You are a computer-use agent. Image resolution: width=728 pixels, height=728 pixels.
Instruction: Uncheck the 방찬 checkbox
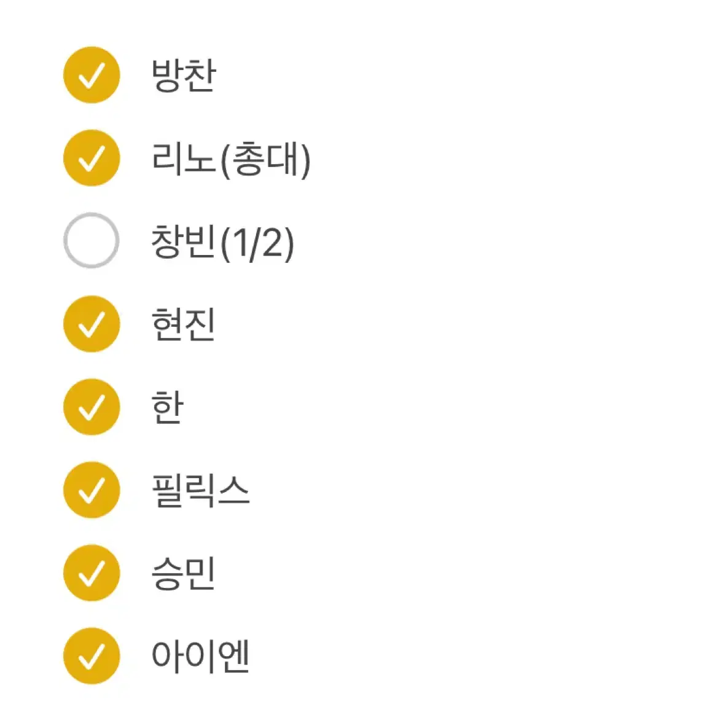[x=92, y=75]
